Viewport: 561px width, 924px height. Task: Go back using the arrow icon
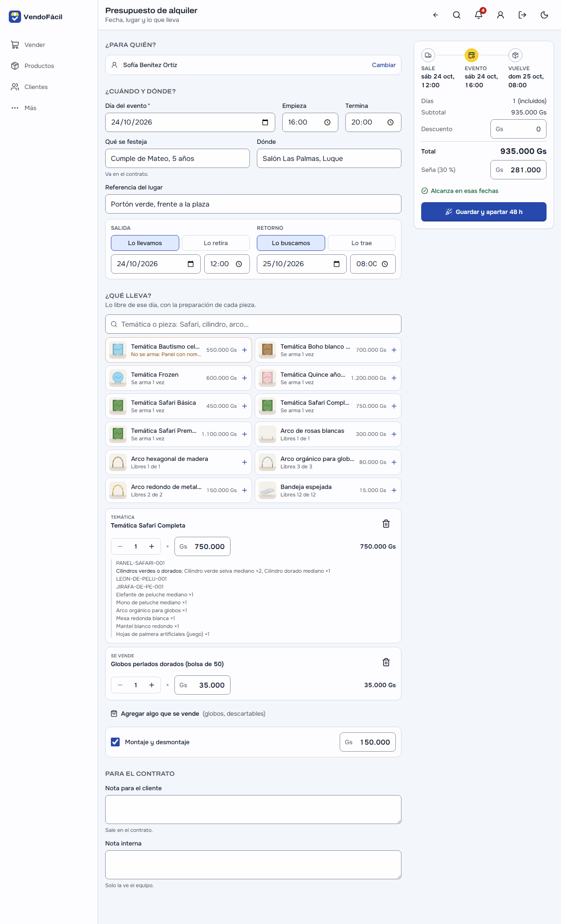[436, 15]
